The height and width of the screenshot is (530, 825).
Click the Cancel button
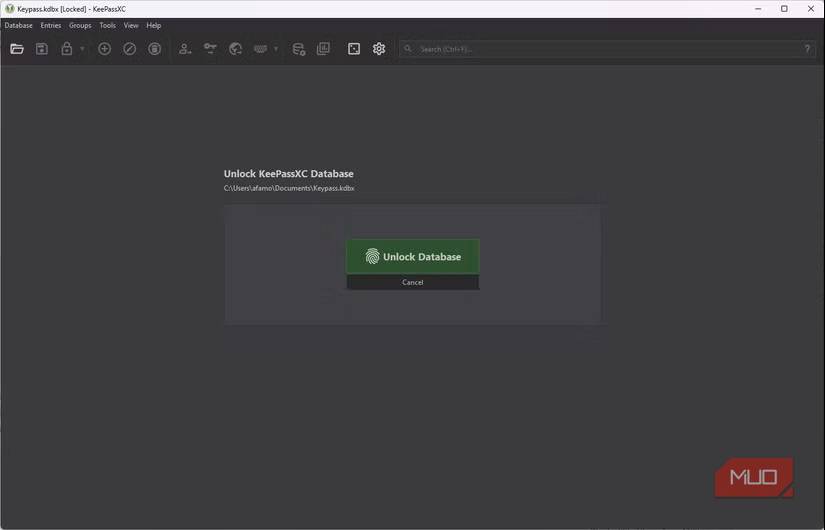412,283
